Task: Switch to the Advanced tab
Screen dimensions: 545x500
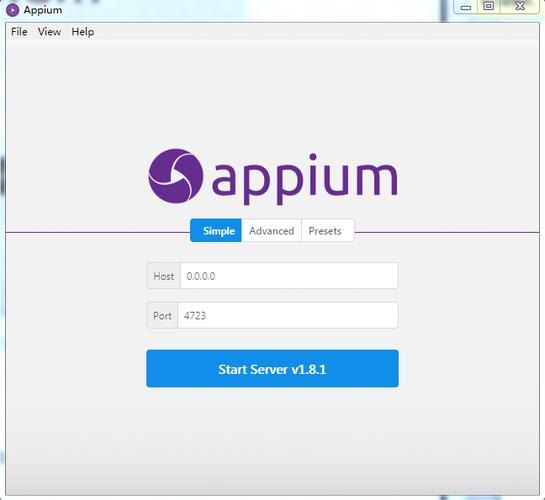Action: click(x=271, y=230)
